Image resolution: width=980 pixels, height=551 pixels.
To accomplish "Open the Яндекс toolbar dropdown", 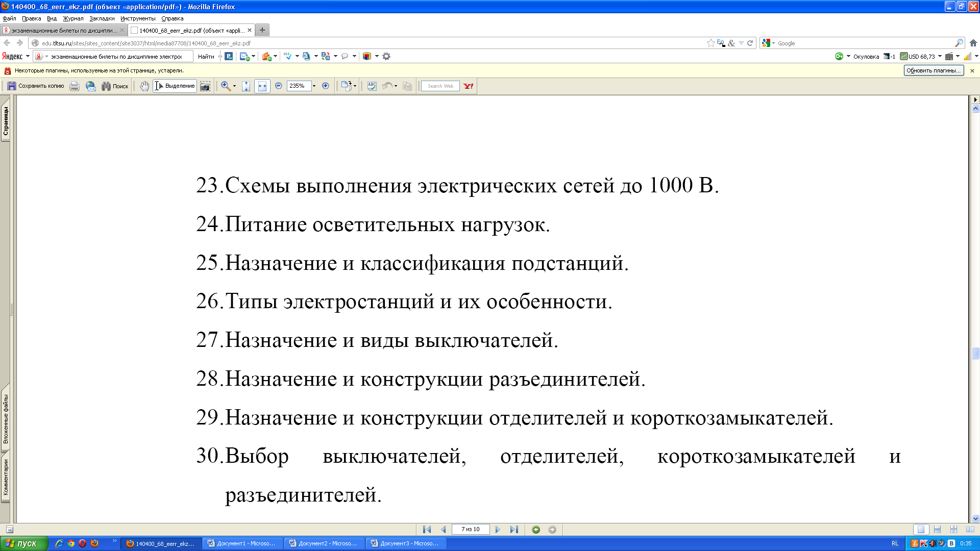I will coord(28,57).
